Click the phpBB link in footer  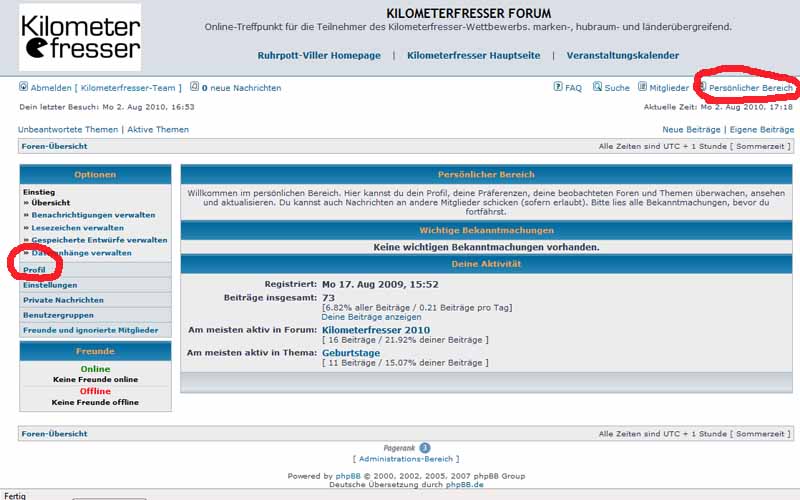coord(348,476)
